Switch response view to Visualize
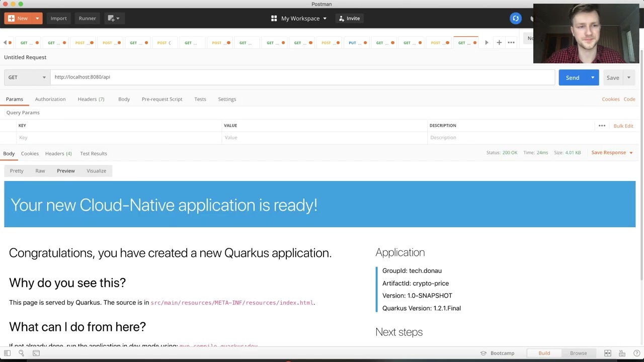 tap(96, 171)
